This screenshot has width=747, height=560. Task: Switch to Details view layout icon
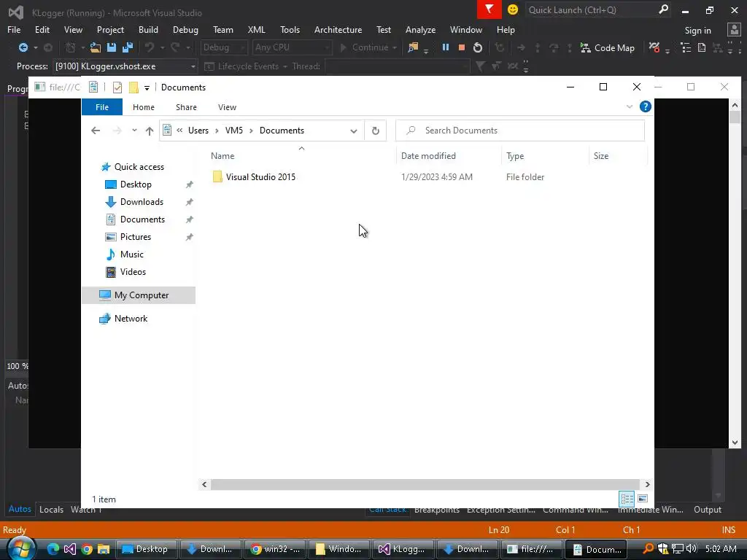coord(627,499)
